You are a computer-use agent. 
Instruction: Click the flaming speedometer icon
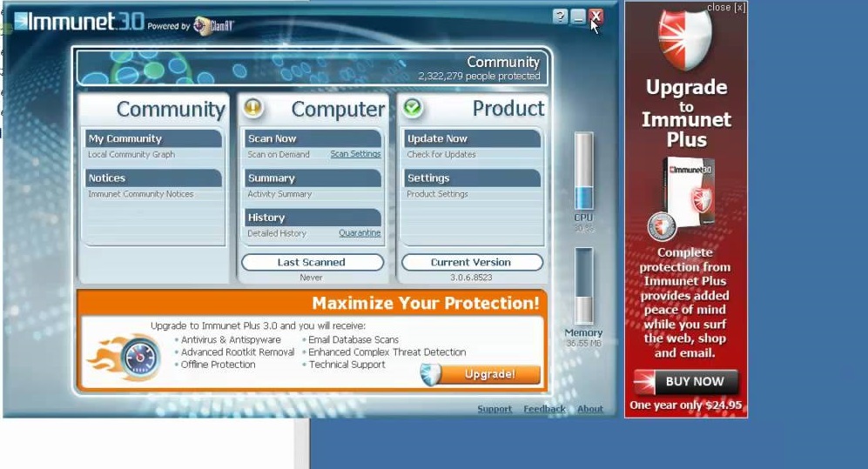126,358
